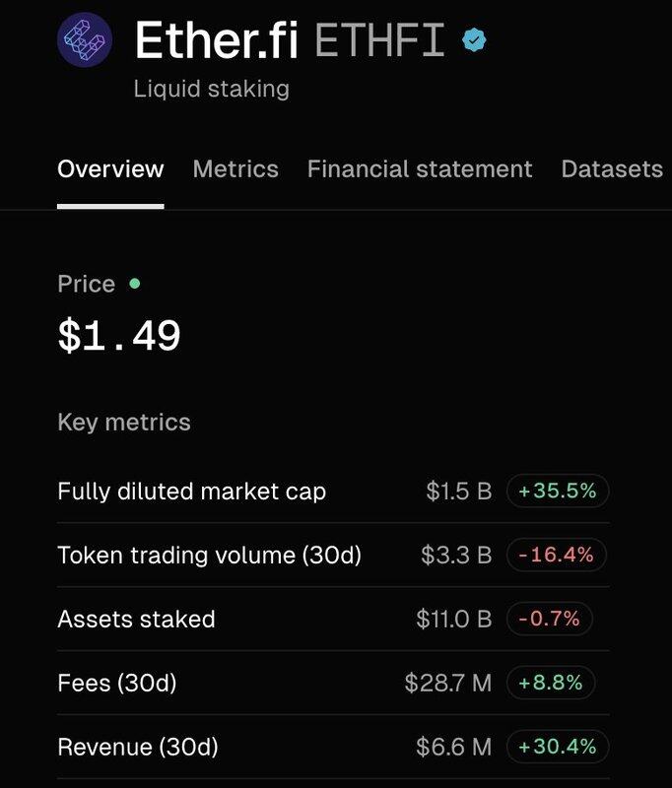Click the green live price indicator dot

tap(135, 284)
